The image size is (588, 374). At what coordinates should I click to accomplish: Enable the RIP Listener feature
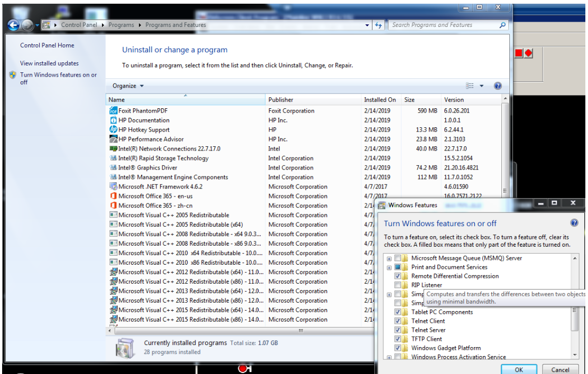click(x=398, y=285)
